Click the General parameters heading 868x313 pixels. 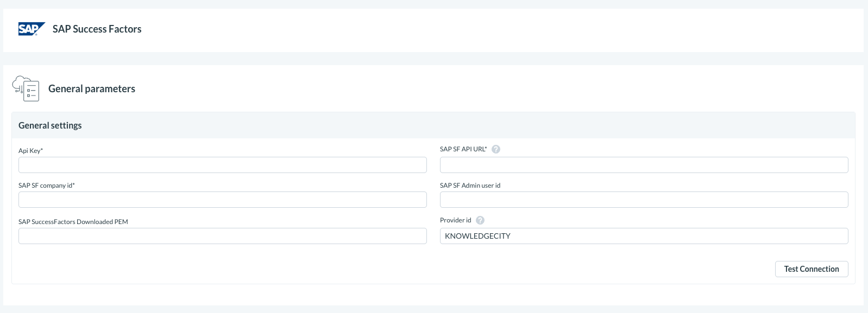click(92, 89)
